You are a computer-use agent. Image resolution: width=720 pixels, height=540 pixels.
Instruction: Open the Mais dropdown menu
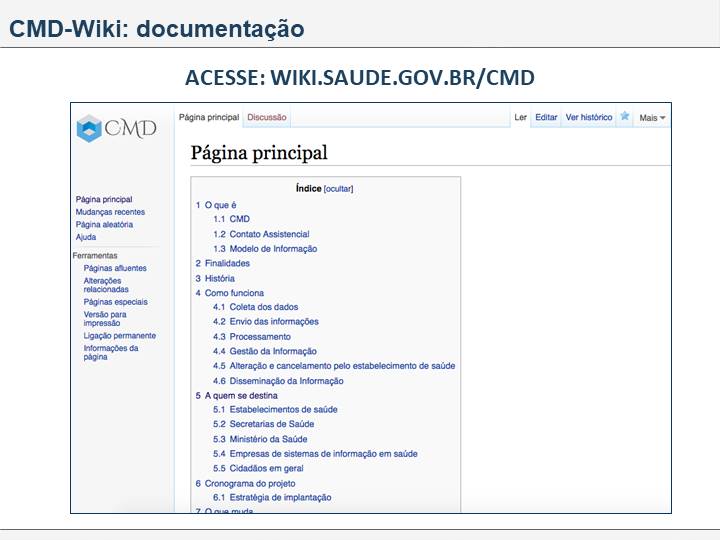click(x=652, y=118)
